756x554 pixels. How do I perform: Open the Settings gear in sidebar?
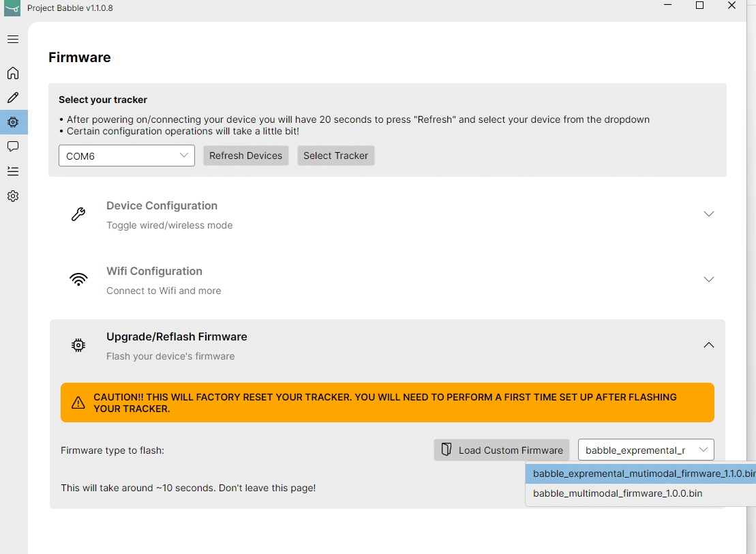(13, 196)
